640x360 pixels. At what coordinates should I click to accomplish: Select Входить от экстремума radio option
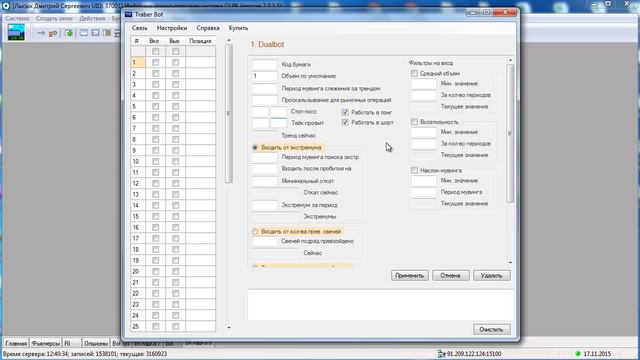pos(255,147)
